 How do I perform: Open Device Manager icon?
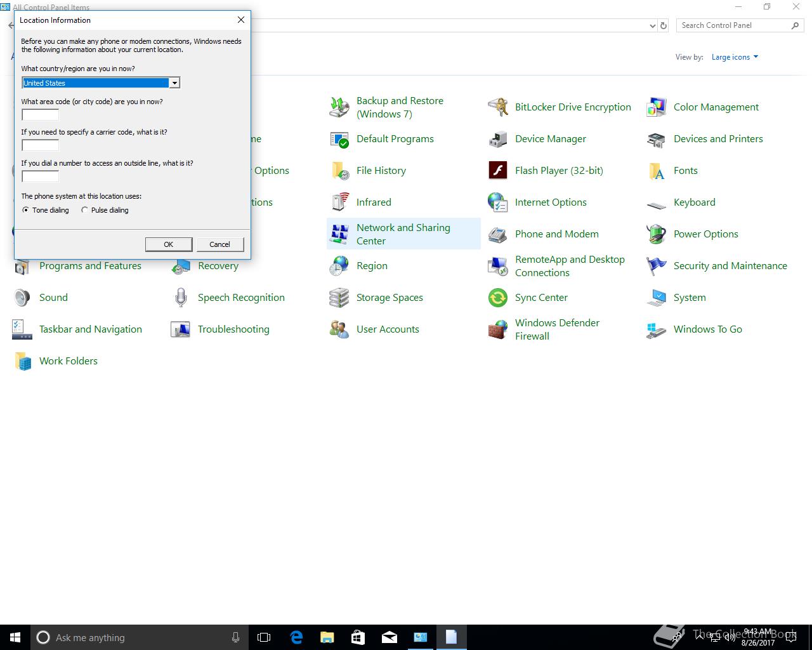(498, 139)
